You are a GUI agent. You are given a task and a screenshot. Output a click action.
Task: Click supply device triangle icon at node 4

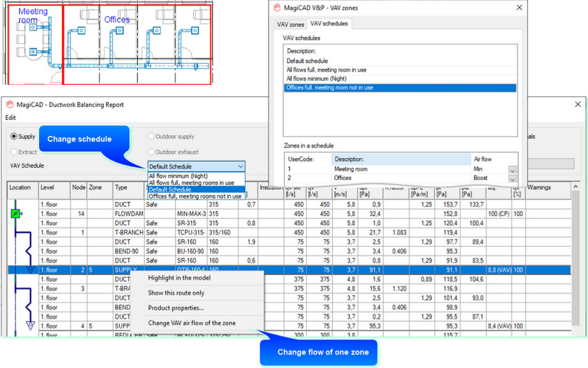click(x=31, y=325)
